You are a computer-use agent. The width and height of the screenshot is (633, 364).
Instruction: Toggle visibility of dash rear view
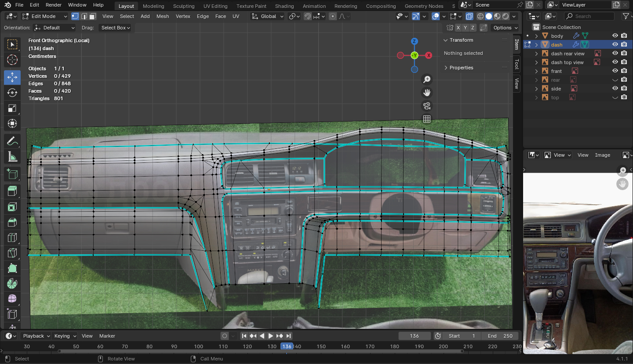615,53
